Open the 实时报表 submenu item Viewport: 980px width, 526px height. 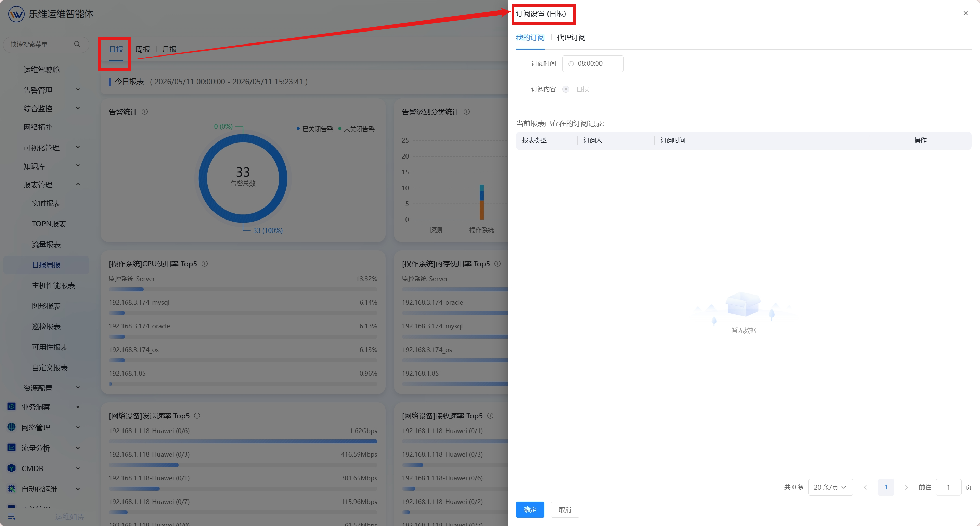(46, 203)
